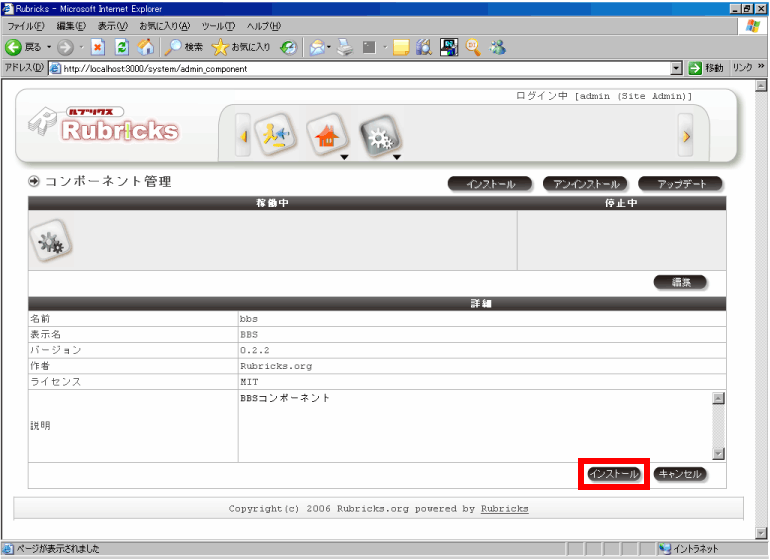Viewport: 770px width, 560px height.
Task: Click the author value Rubricks.org
Action: coord(275,366)
